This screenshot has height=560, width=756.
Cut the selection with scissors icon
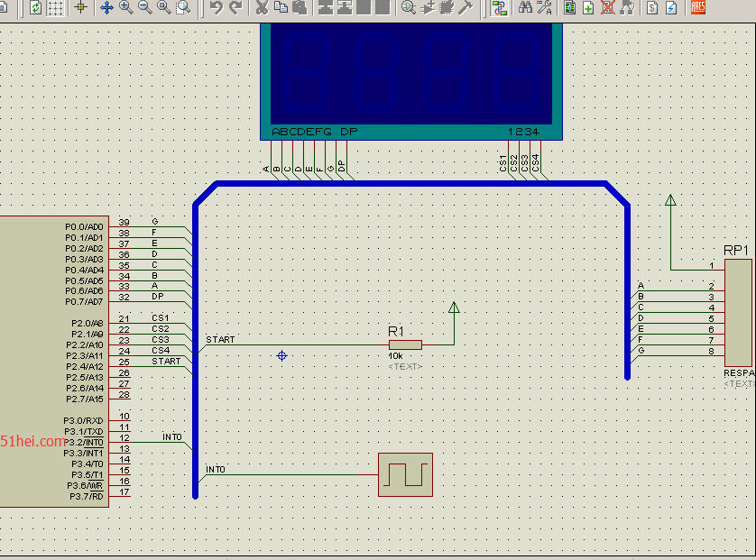click(x=262, y=8)
